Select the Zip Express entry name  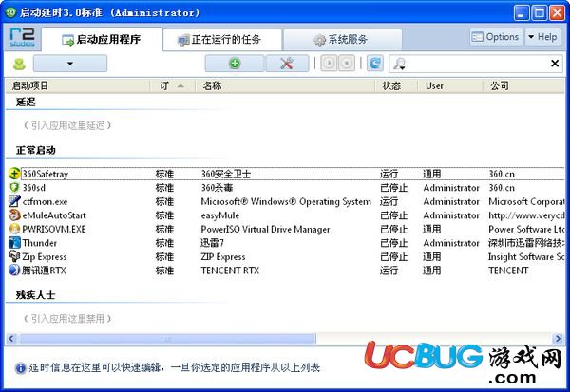pos(45,257)
